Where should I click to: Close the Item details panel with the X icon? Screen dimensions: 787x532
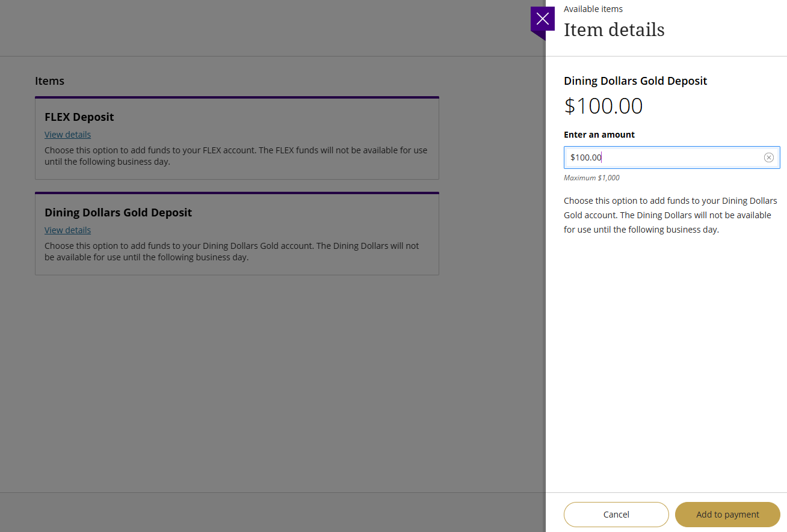pos(542,19)
